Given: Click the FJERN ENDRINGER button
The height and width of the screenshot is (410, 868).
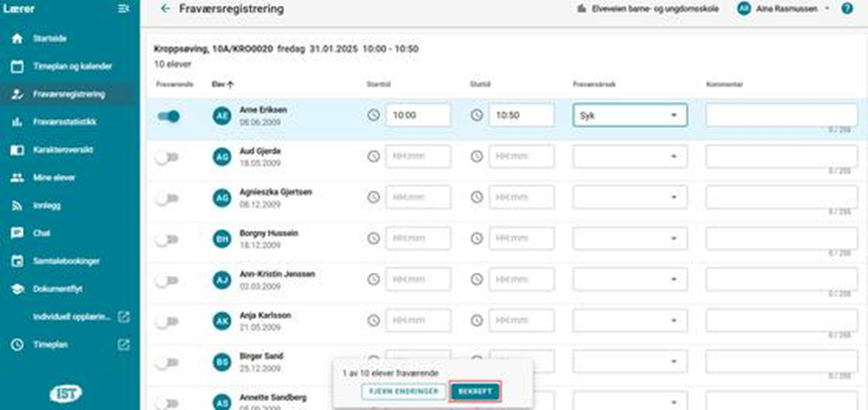Looking at the screenshot, I should coord(403,392).
